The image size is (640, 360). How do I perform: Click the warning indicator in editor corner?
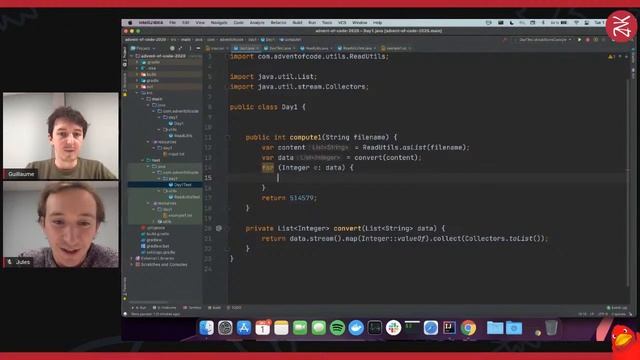611,57
